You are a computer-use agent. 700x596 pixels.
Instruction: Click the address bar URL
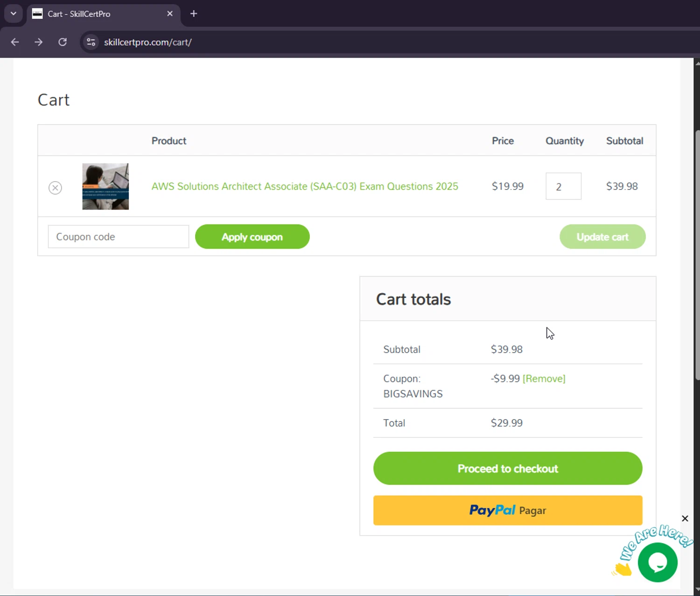tap(148, 42)
